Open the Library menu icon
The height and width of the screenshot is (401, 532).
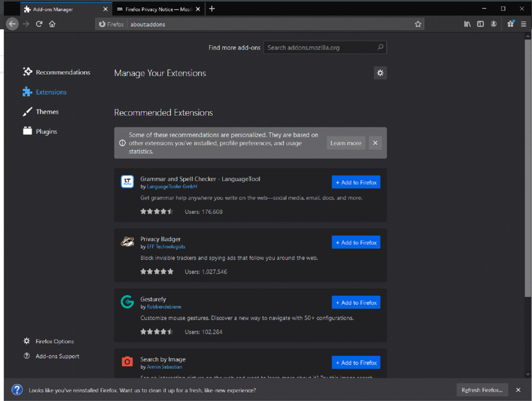tap(467, 24)
